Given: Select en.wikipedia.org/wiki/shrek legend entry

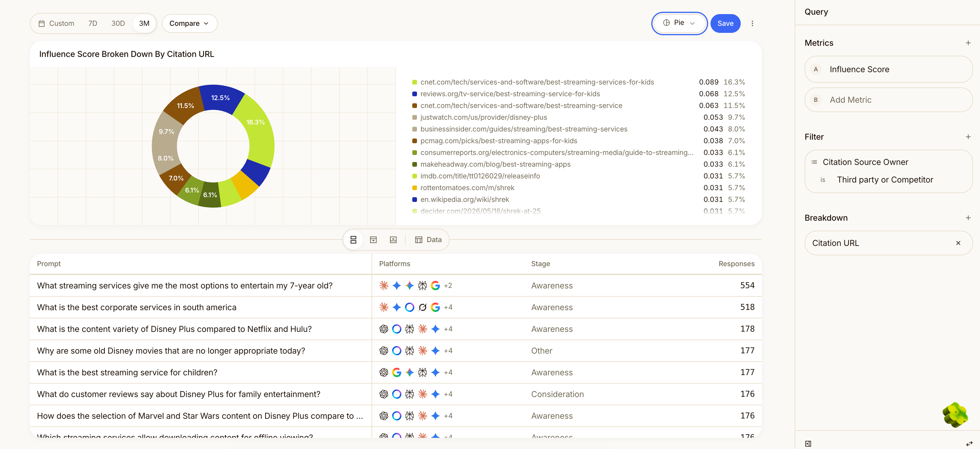Looking at the screenshot, I should (x=578, y=200).
